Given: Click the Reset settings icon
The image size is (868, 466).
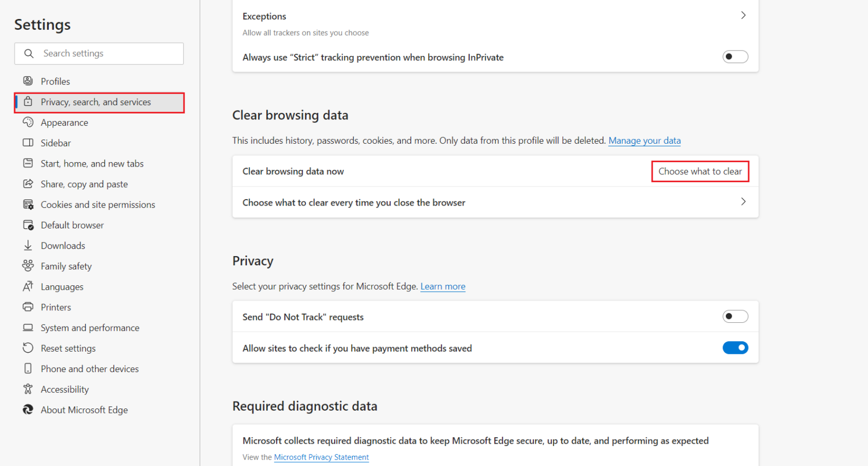Looking at the screenshot, I should click(28, 348).
